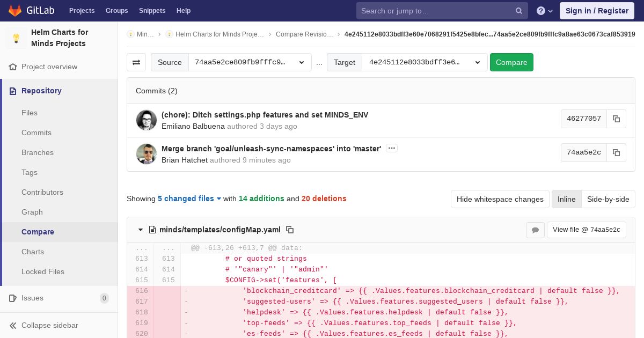This screenshot has height=338, width=644.
Task: Click the search magnifier icon
Action: [x=518, y=11]
